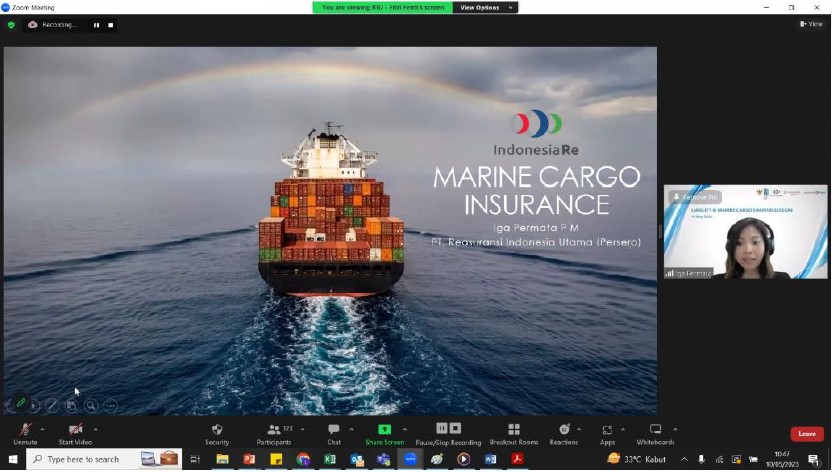
Task: Pause recording from the bottom toolbar
Action: (442, 428)
